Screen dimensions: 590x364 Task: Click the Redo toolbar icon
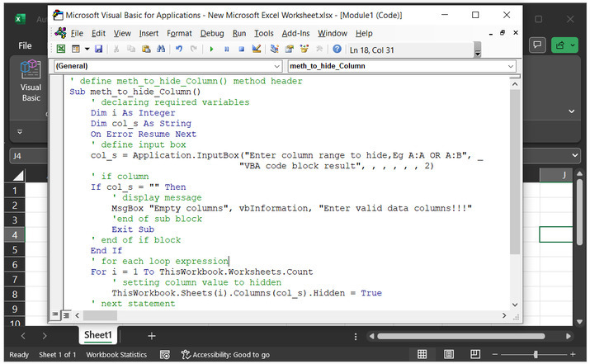click(x=193, y=49)
